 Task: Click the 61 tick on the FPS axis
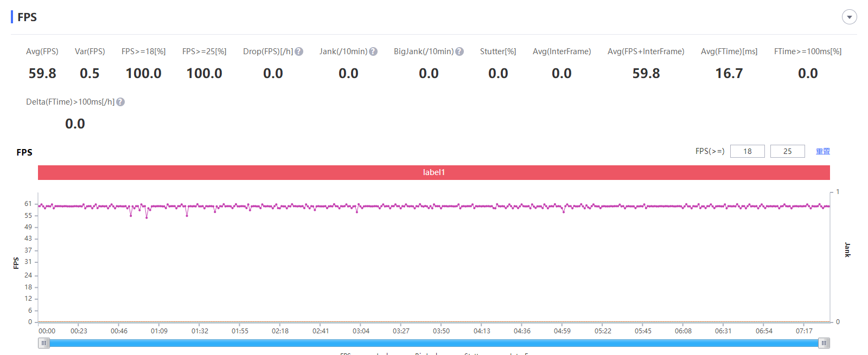(28, 204)
